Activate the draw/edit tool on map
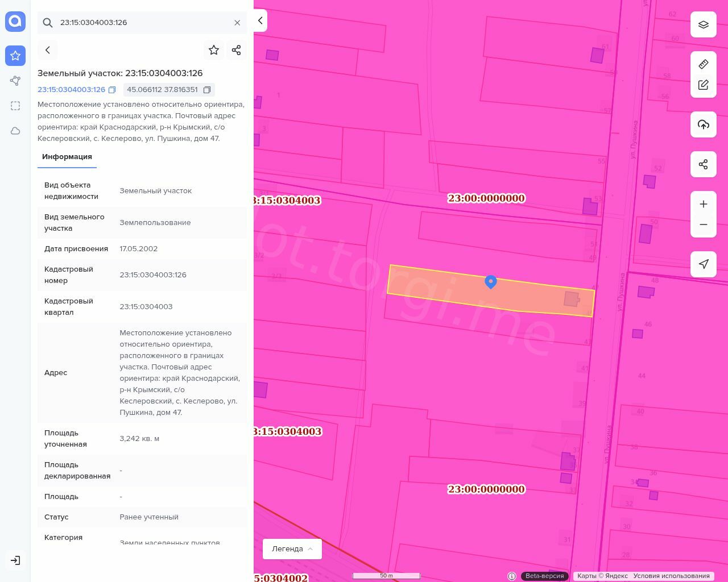Screen dimensions: 728x582 [704, 85]
